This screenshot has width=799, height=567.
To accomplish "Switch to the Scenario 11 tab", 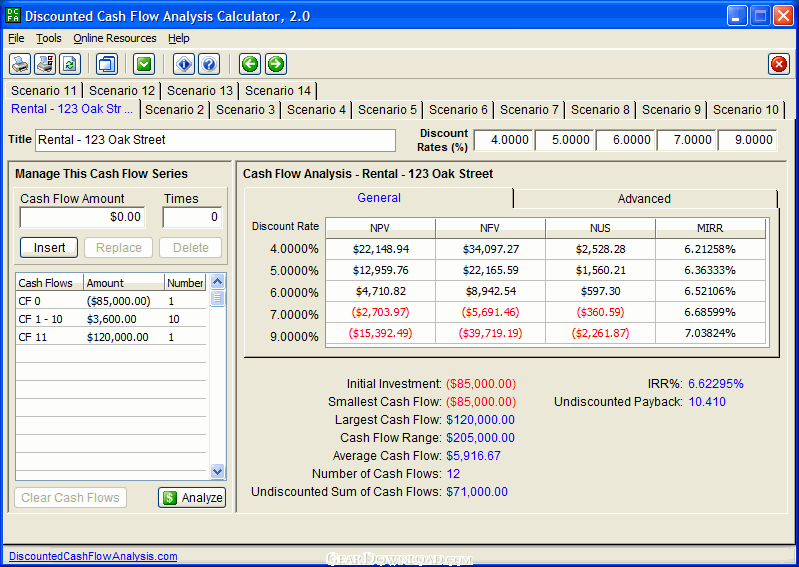I will click(x=44, y=91).
